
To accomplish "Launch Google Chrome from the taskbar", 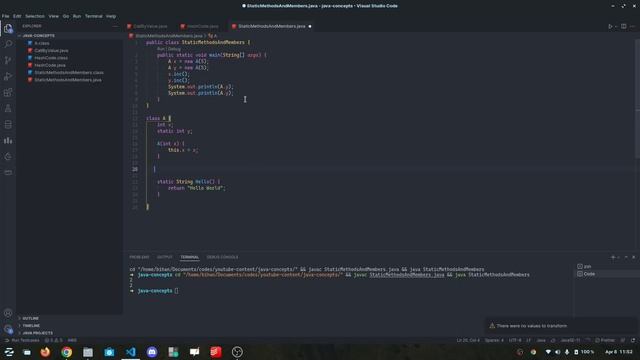I will pyautogui.click(x=67, y=352).
